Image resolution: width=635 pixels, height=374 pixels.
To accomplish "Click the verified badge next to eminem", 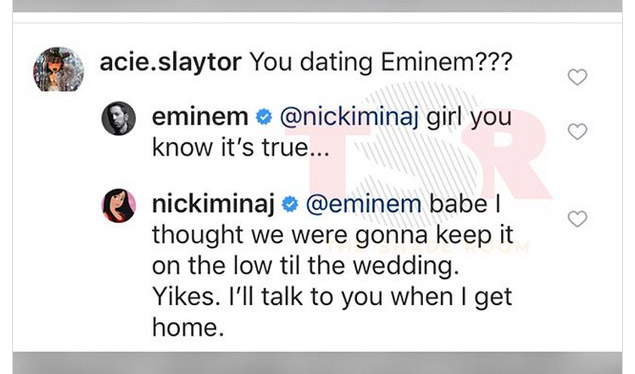I will coord(264,117).
